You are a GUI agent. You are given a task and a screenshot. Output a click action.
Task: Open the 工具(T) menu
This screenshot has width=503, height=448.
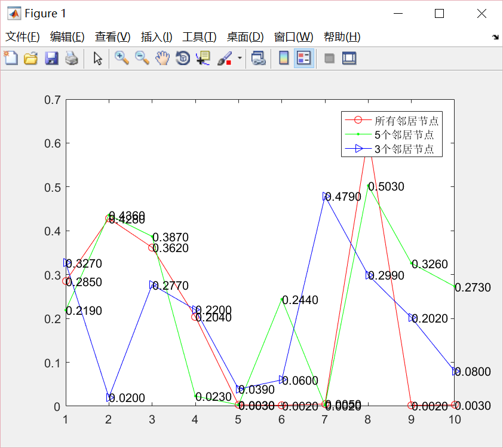pos(199,37)
